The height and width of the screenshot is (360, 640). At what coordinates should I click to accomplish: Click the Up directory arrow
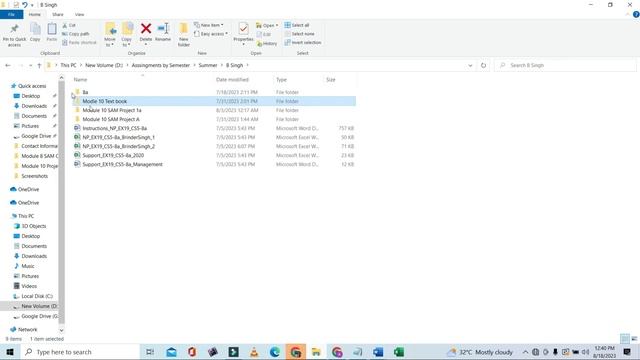click(39, 65)
